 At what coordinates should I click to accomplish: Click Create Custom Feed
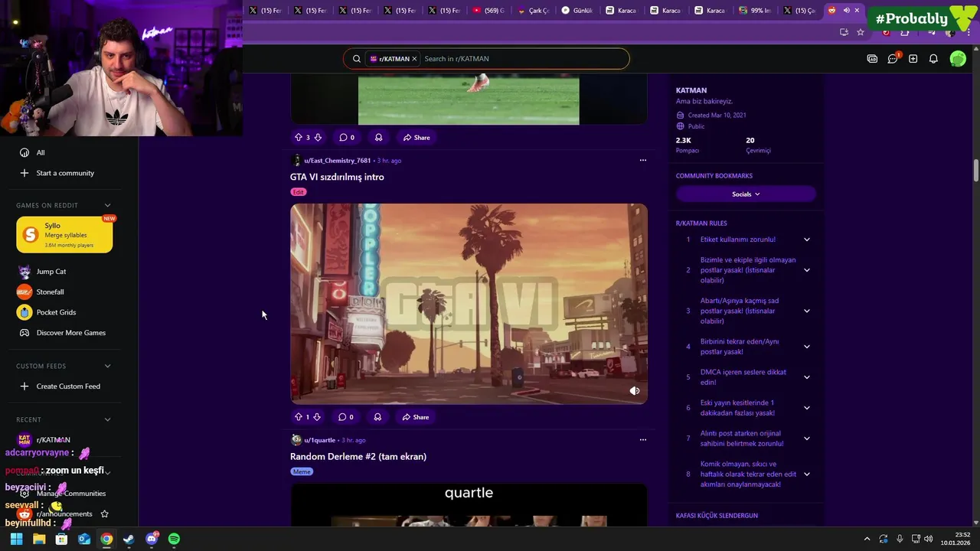[x=68, y=386]
